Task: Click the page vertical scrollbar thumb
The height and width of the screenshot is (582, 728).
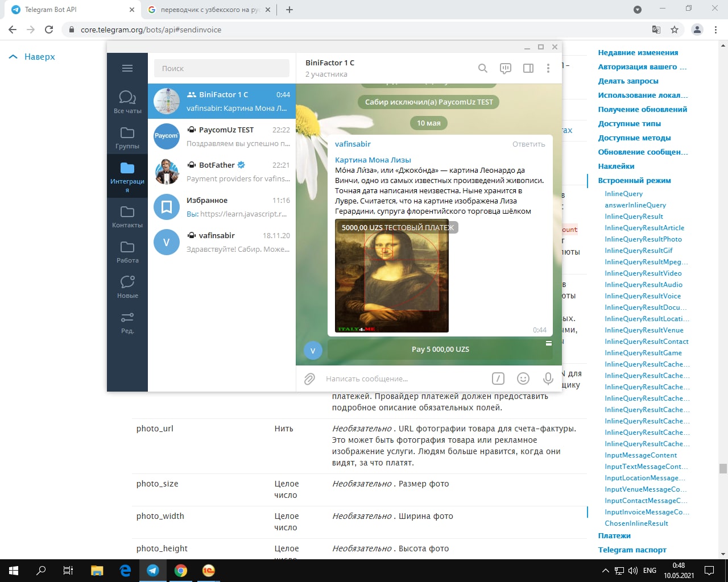Action: [723, 468]
